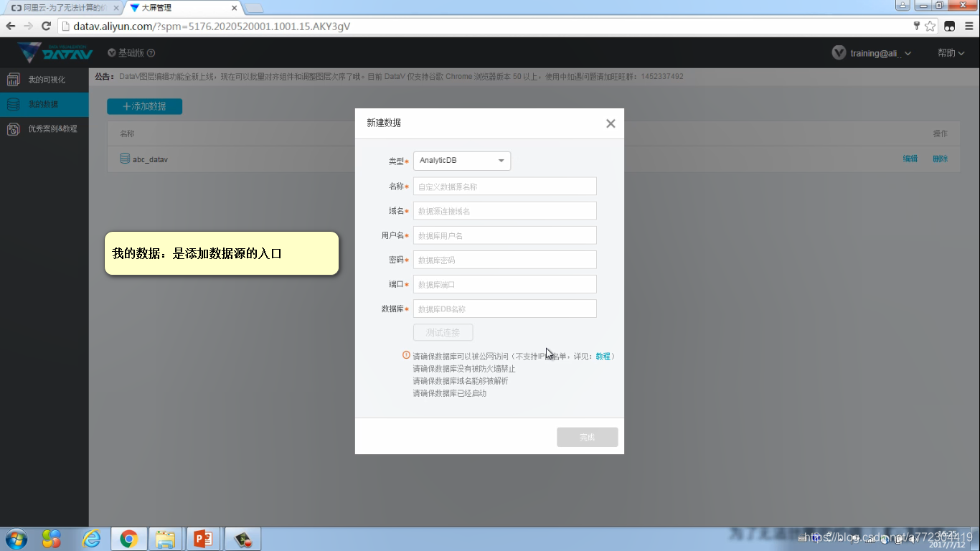Click the 测试连接 button

443,332
